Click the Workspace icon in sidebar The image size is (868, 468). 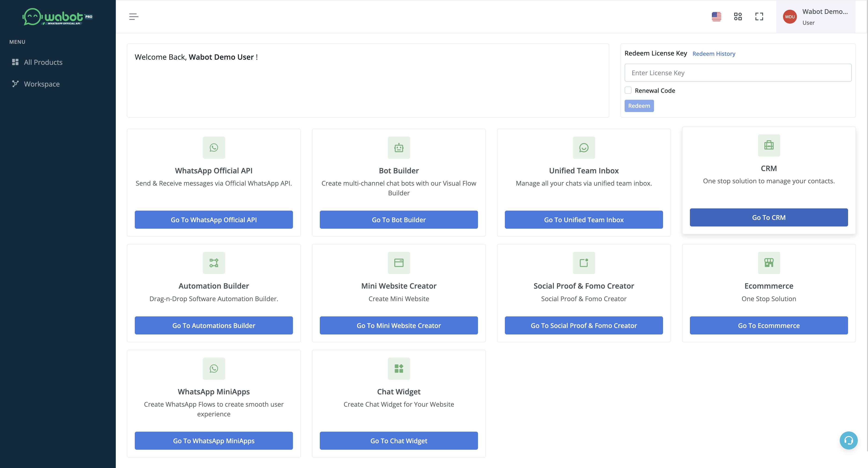point(15,84)
